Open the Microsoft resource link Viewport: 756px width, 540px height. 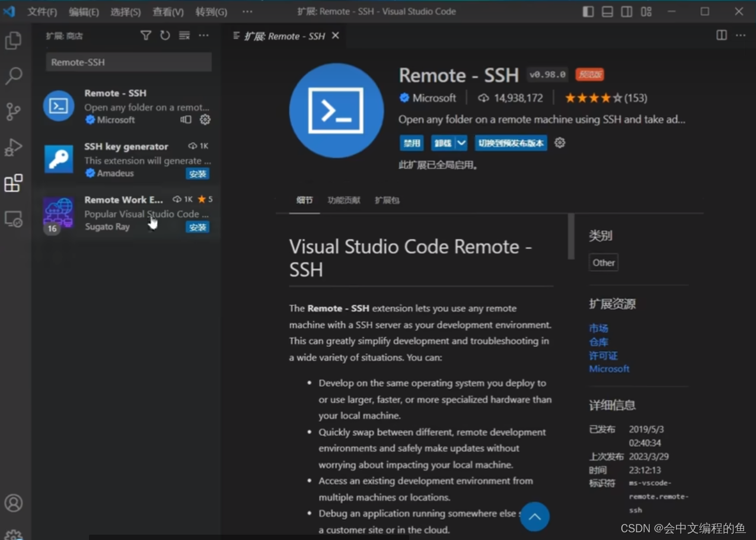point(609,369)
